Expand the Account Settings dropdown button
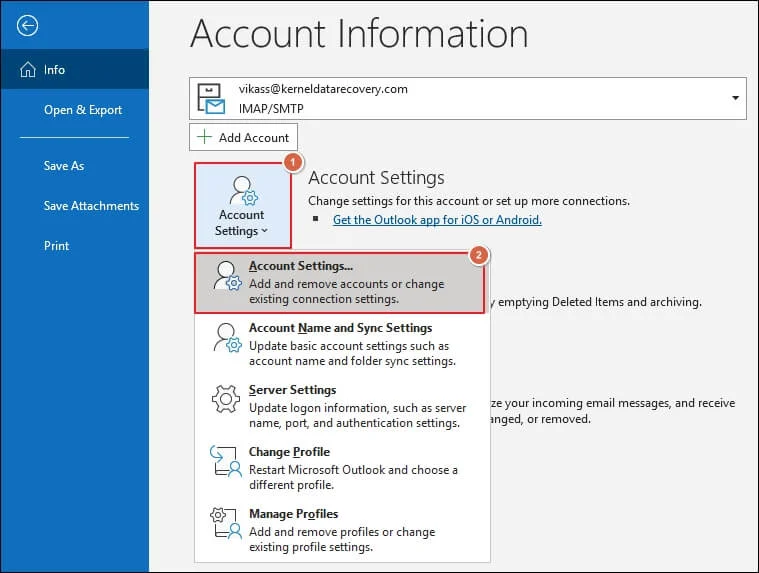Image resolution: width=759 pixels, height=573 pixels. click(x=243, y=206)
